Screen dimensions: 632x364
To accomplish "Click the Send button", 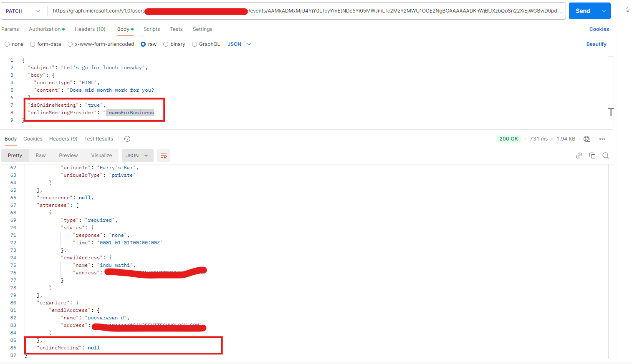I will click(582, 10).
